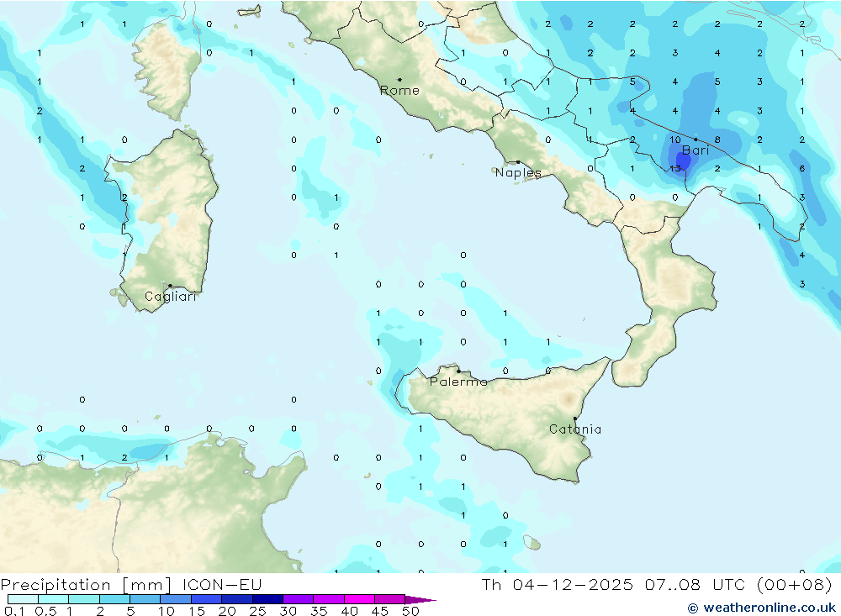Click the Cagliari city label
This screenshot has height=616, width=841.
tap(171, 297)
